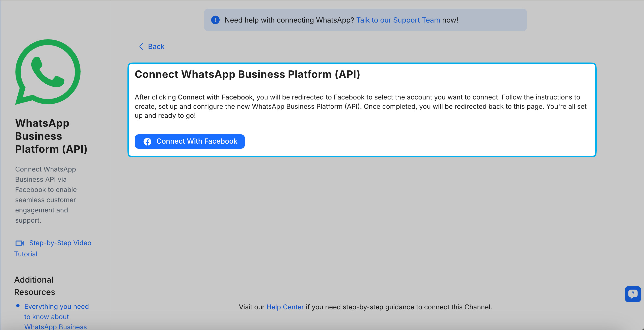Go back using the Back link
Screen dimensions: 644x330
(x=156, y=46)
